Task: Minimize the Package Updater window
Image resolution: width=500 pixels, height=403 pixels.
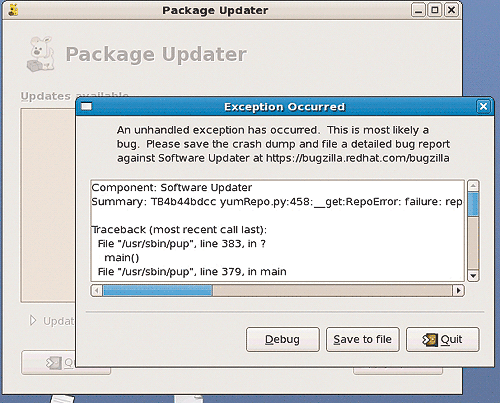Action: point(418,10)
